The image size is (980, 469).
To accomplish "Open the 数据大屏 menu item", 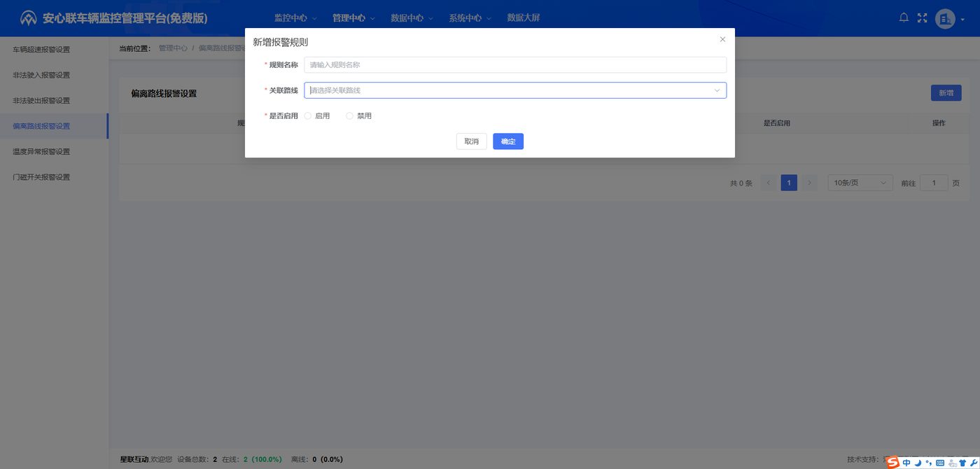I will [524, 18].
